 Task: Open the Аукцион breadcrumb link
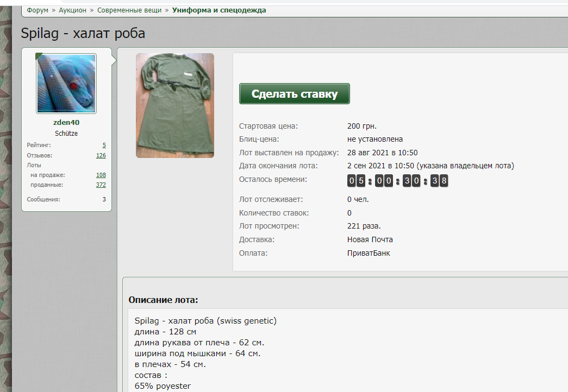click(x=72, y=10)
